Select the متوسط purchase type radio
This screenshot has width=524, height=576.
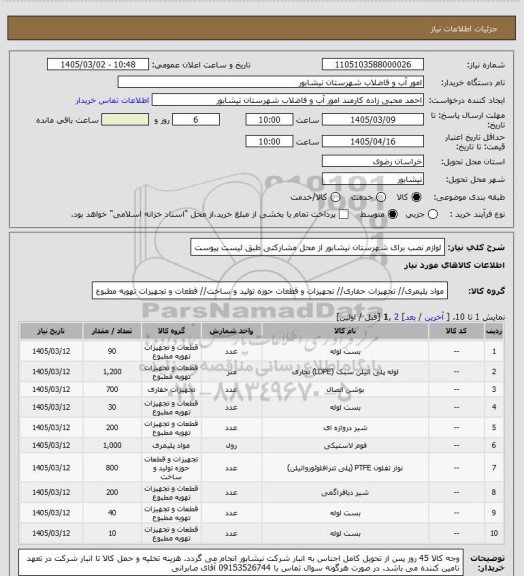click(x=392, y=214)
